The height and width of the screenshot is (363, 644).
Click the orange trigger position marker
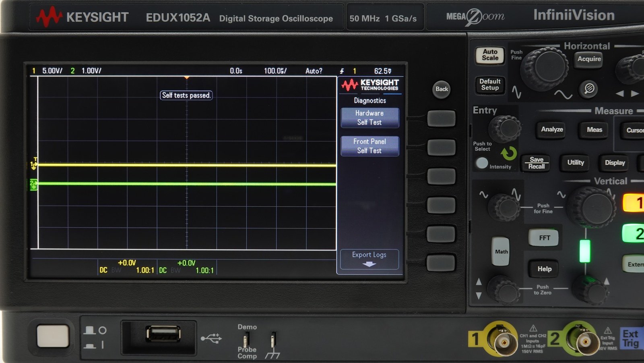(186, 77)
